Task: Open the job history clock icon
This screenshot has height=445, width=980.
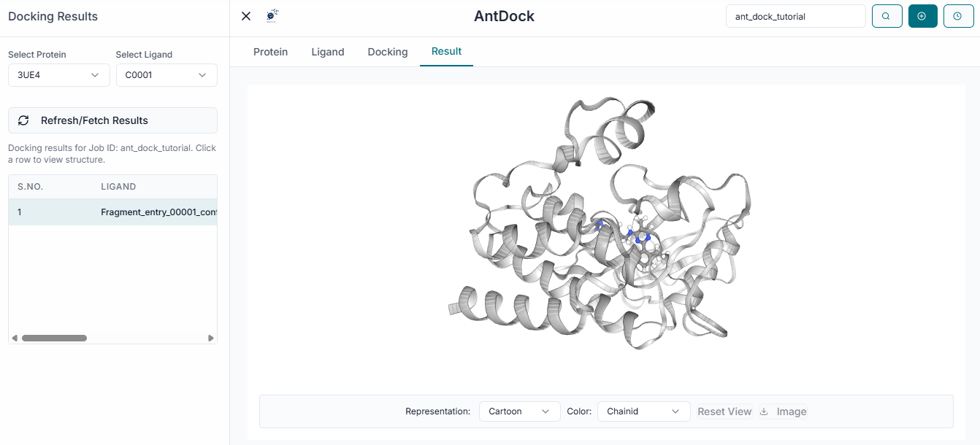Action: coord(958,15)
